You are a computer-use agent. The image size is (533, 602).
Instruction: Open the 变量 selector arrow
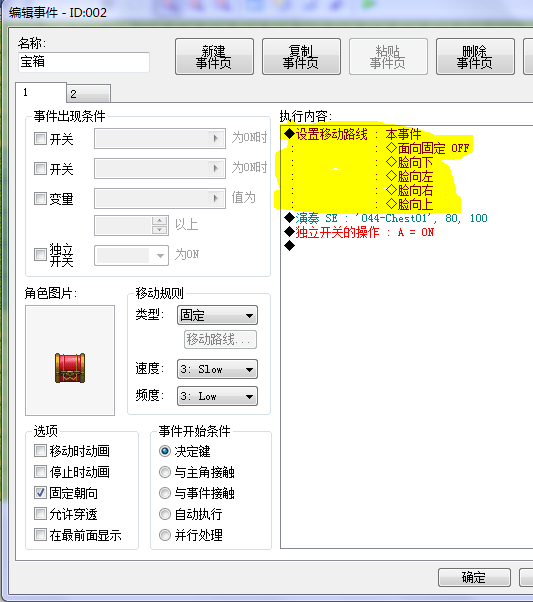215,198
